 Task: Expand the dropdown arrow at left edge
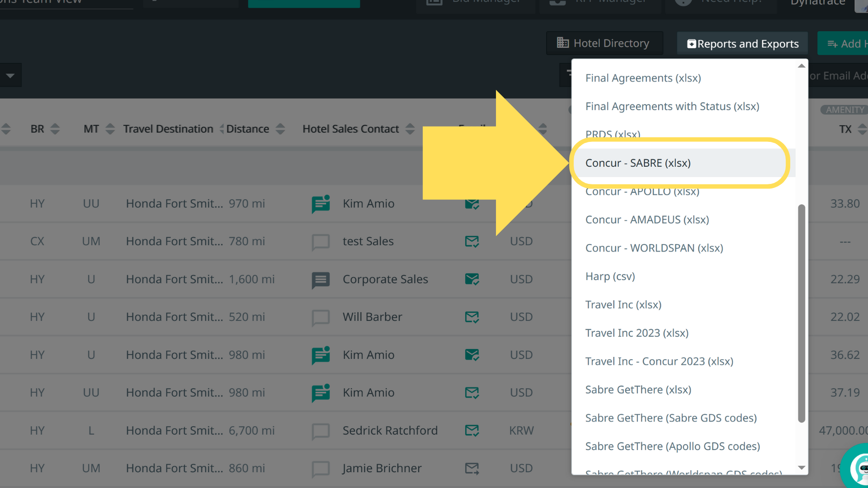(x=10, y=75)
